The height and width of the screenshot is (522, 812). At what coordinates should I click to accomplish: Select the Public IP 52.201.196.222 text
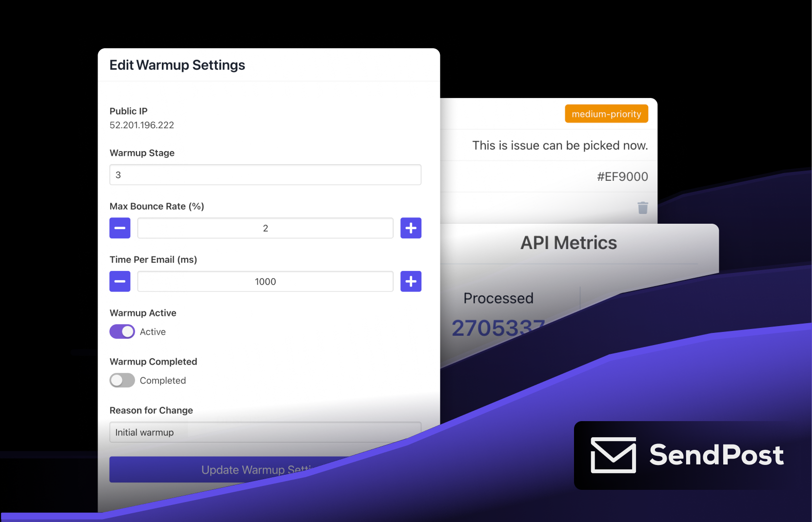pyautogui.click(x=141, y=125)
